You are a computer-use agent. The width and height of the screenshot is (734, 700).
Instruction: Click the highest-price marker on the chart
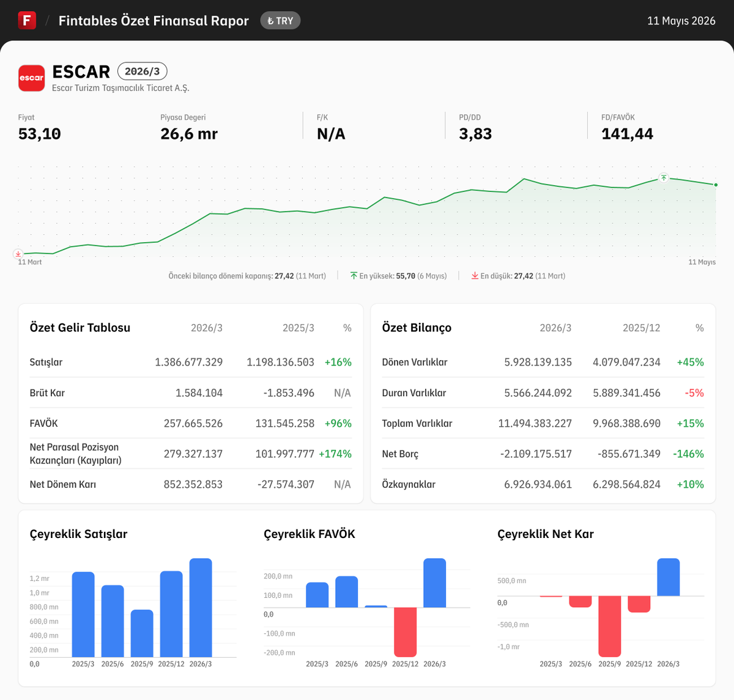664,178
